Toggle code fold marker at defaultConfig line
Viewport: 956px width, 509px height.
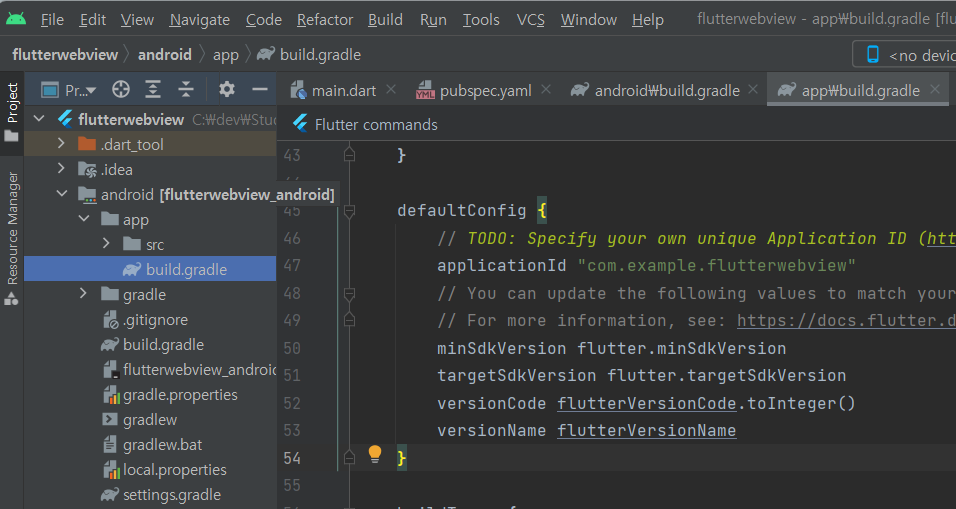pos(349,211)
